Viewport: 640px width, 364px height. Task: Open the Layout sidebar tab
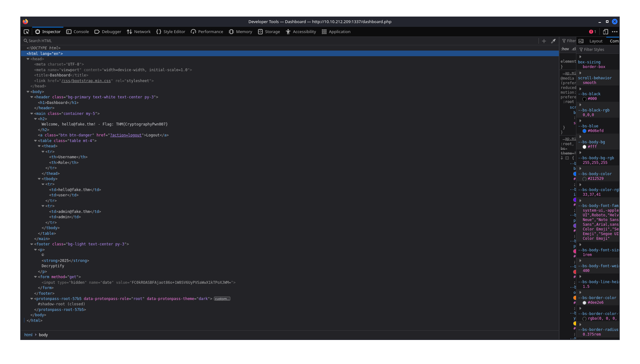[596, 41]
